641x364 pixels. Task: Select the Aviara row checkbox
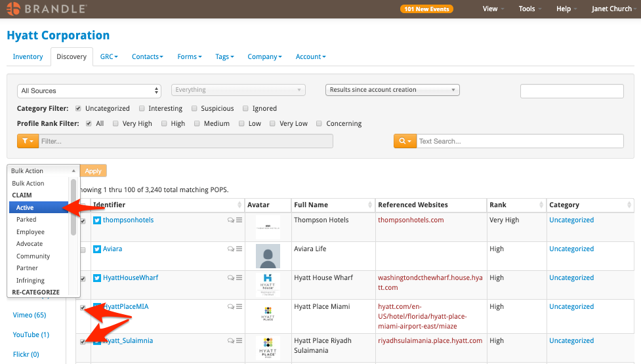[83, 250]
